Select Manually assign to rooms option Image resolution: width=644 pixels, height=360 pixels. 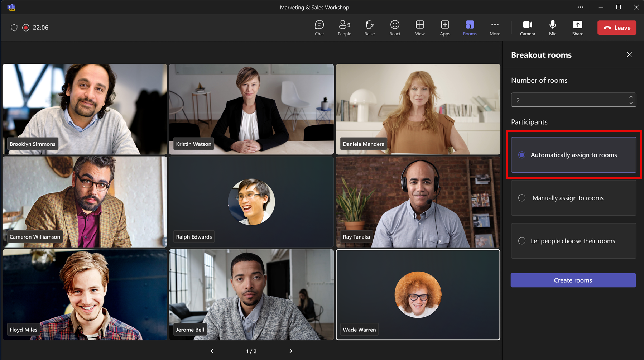573,198
